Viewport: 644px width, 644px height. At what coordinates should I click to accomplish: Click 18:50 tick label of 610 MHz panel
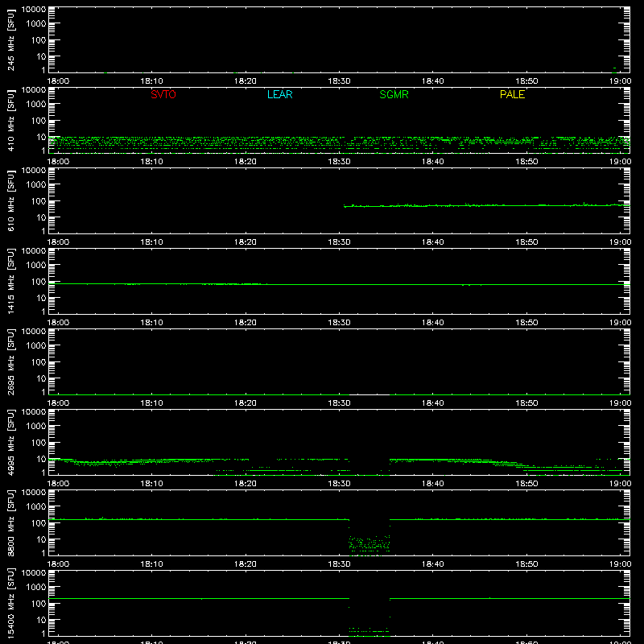tap(526, 242)
